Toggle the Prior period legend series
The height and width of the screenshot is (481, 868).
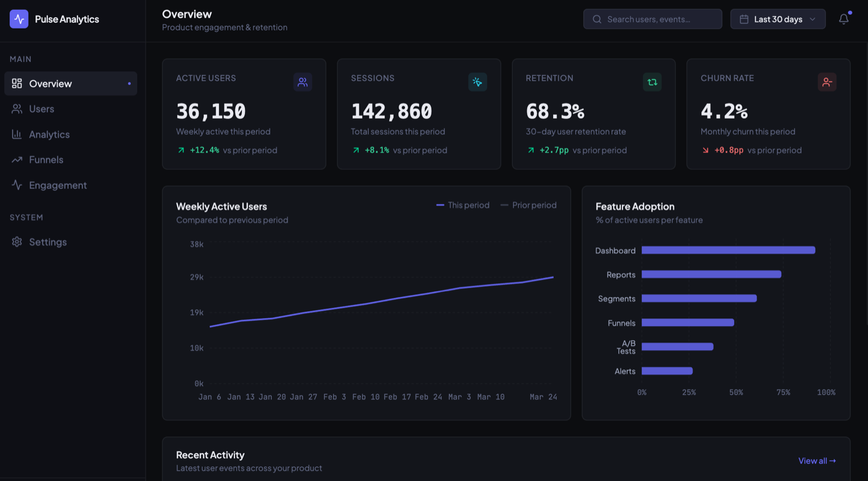pos(528,205)
